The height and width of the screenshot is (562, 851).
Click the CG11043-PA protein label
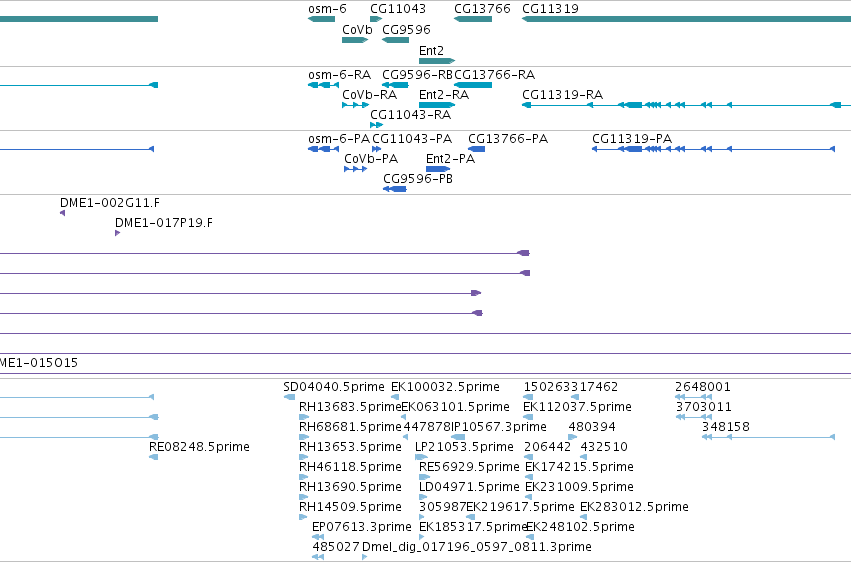tap(412, 139)
